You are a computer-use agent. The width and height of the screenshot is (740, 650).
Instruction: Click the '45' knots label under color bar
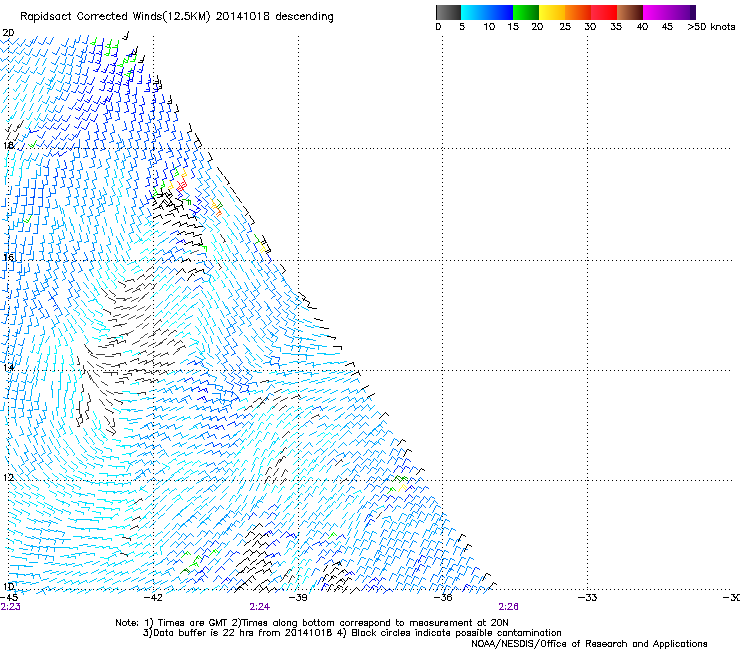(x=667, y=27)
